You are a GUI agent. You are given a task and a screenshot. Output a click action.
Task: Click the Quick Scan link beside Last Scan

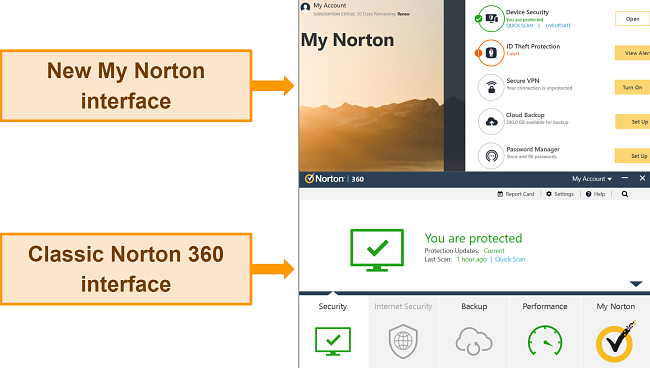coord(510,259)
